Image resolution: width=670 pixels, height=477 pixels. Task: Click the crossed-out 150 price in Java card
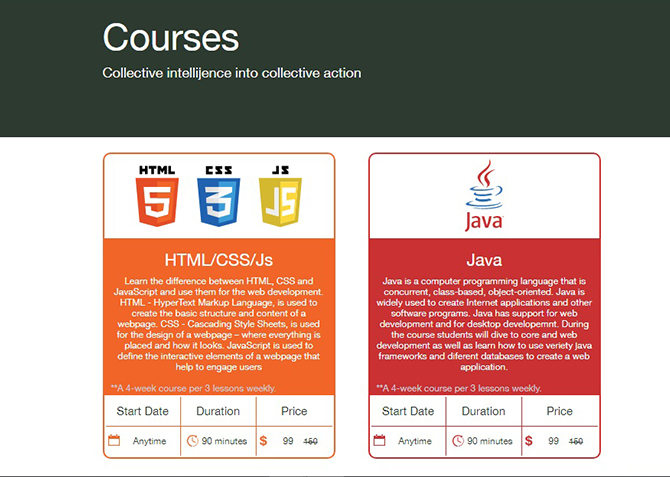point(576,441)
